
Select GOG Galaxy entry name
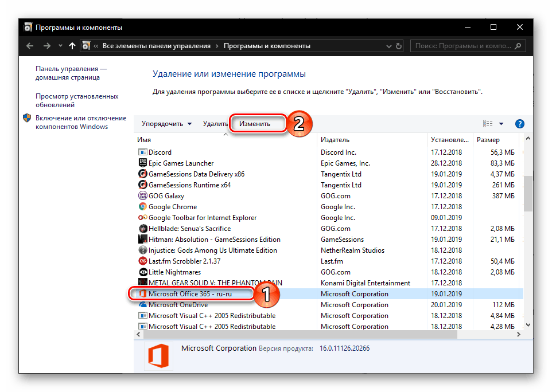click(166, 196)
